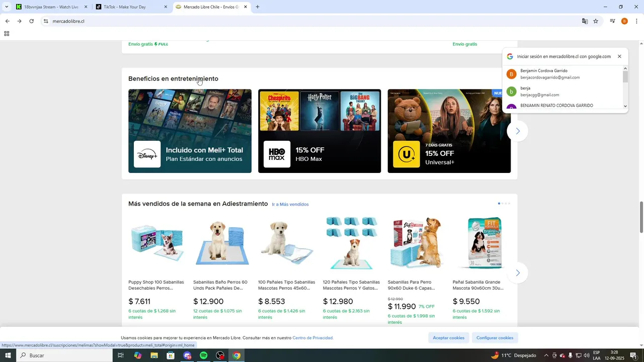This screenshot has height=362, width=644.
Task: Advance the Más vendidos products carousel arrow
Action: point(517,273)
